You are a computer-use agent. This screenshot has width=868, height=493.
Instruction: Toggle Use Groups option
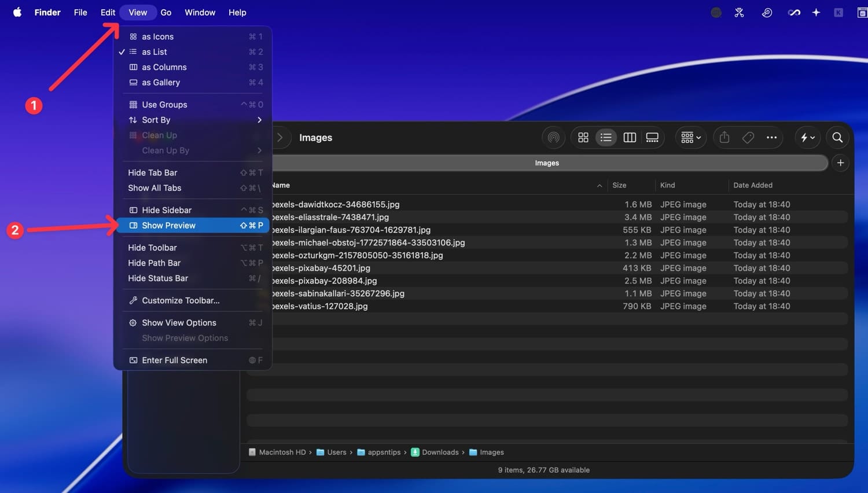tap(193, 105)
